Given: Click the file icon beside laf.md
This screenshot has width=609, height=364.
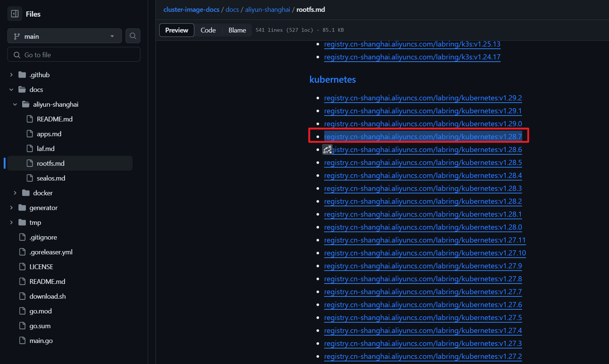Looking at the screenshot, I should [30, 148].
